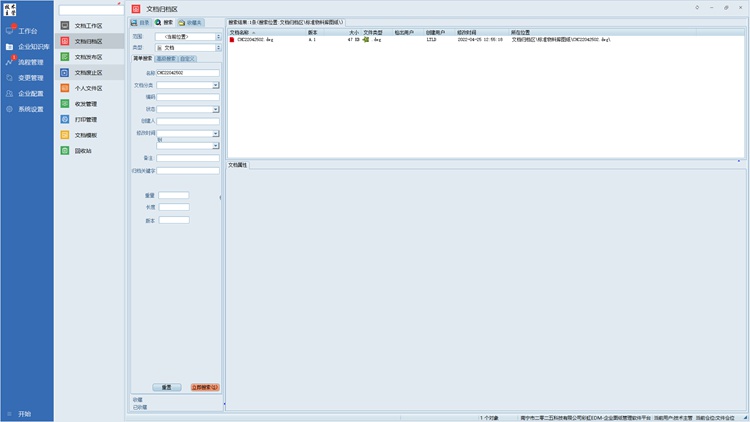
Task: Open the 回收站 recycle bin
Action: click(83, 150)
